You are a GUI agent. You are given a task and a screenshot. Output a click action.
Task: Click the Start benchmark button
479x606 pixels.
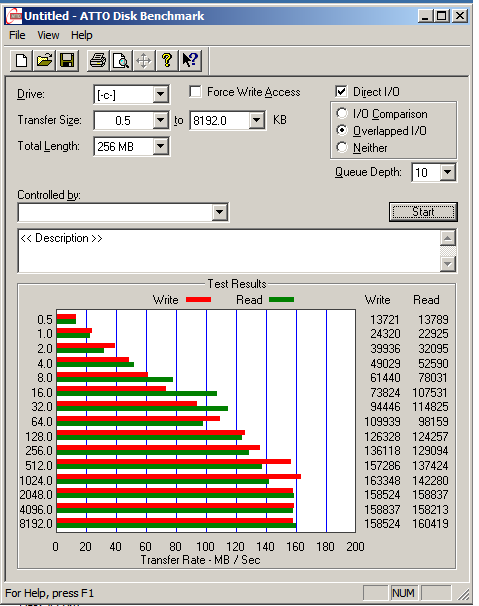click(x=423, y=212)
